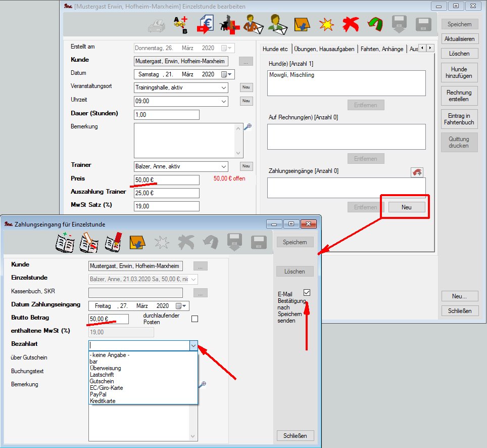Choose Überweisung in the Bezahlart list
The height and width of the screenshot is (448, 487).
105,368
